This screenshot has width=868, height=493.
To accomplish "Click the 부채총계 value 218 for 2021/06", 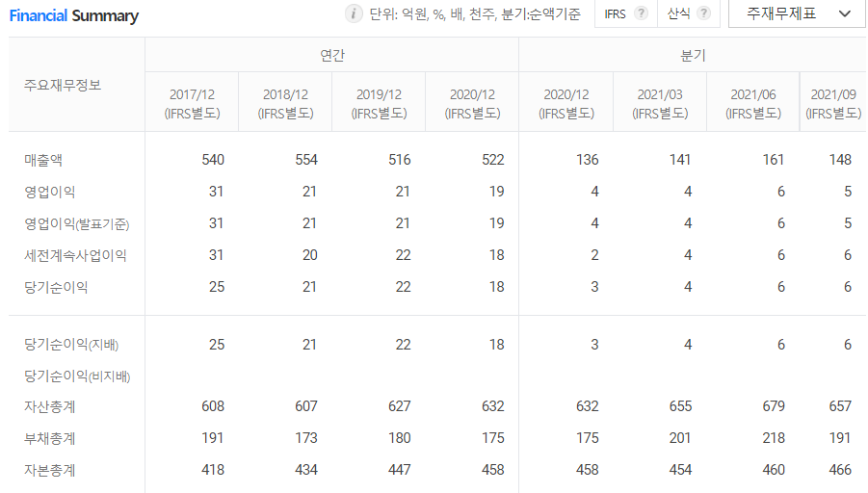I will tap(774, 438).
